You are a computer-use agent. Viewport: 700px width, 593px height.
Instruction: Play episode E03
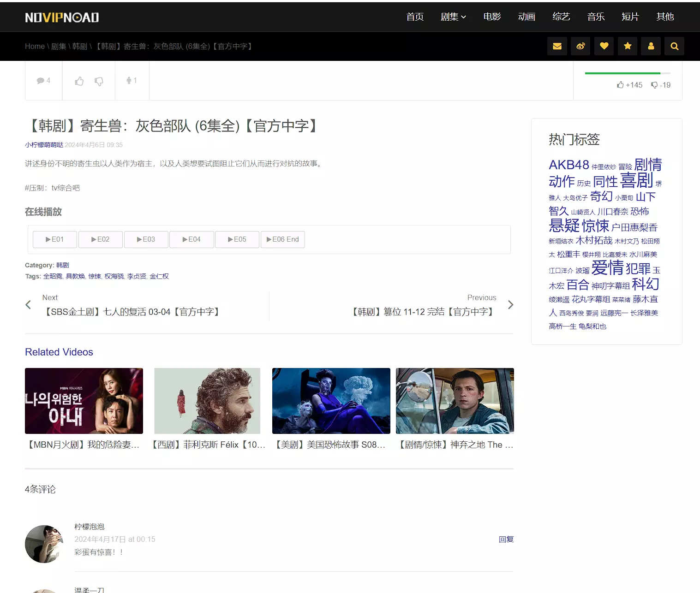point(146,239)
